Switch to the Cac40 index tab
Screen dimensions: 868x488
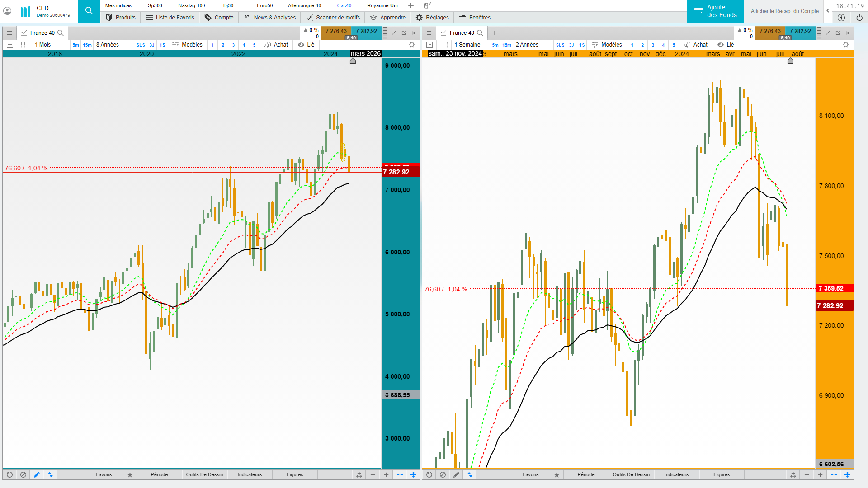[344, 5]
